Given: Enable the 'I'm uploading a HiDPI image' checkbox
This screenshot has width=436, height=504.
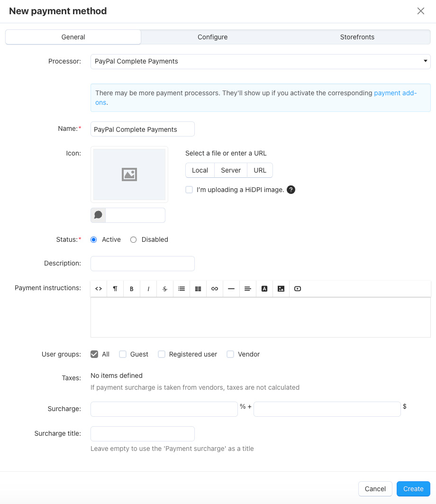Looking at the screenshot, I should click(x=189, y=190).
